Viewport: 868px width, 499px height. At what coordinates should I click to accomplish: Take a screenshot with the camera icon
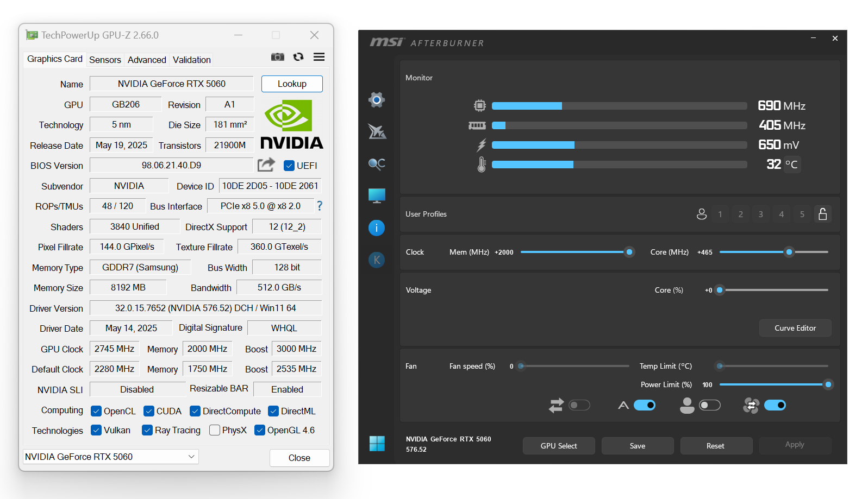tap(278, 57)
